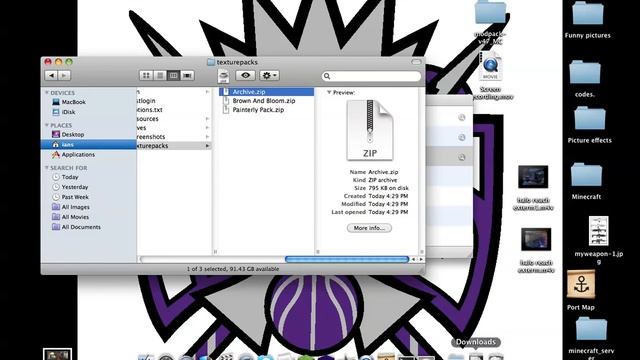640x360 pixels.
Task: Click the horizontal scrollbar thumb
Action: pyautogui.click(x=347, y=259)
